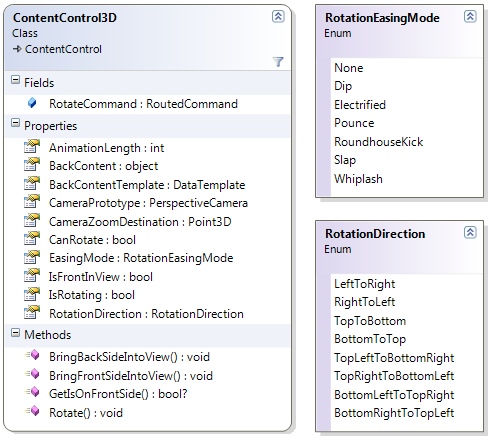The image size is (492, 440).
Task: Collapse the Methods section toggle
Action: (15, 332)
